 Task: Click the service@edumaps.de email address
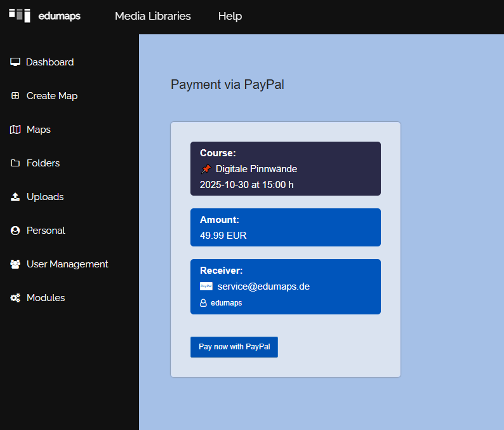(x=263, y=286)
